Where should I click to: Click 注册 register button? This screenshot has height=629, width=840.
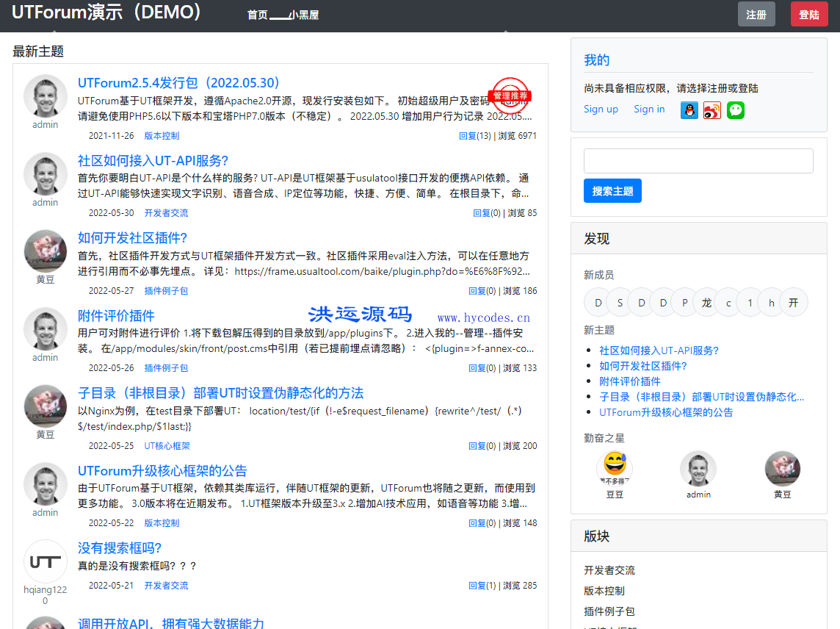coord(756,15)
